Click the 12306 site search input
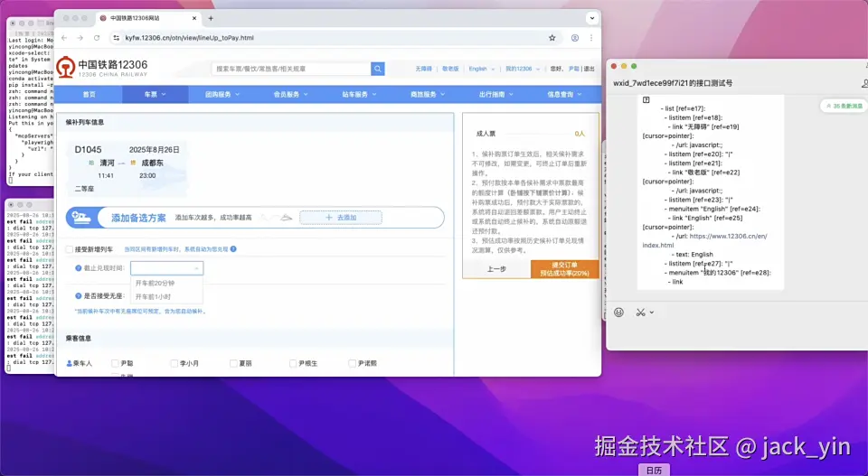The height and width of the screenshot is (476, 868). tap(291, 69)
